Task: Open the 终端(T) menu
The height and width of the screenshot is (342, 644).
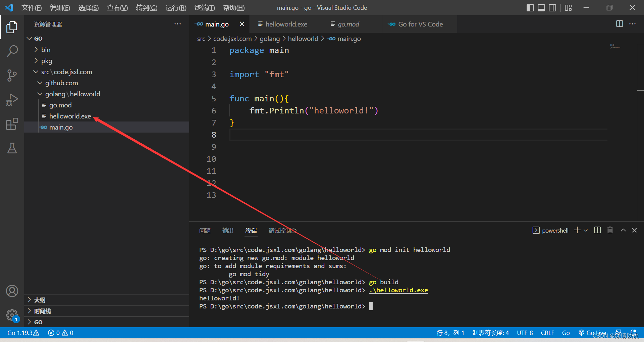Action: click(205, 8)
